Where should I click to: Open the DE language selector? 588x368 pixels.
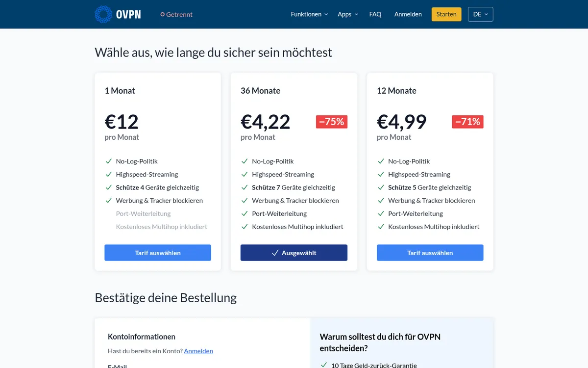click(481, 14)
